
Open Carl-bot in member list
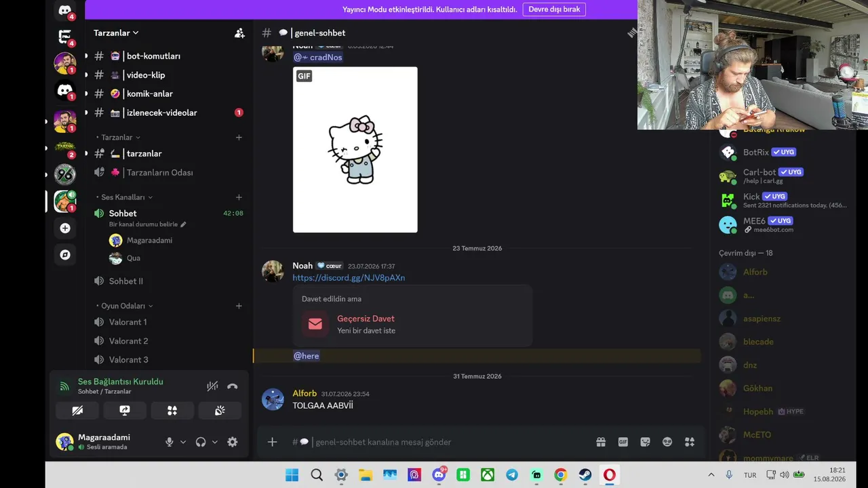[783, 176]
